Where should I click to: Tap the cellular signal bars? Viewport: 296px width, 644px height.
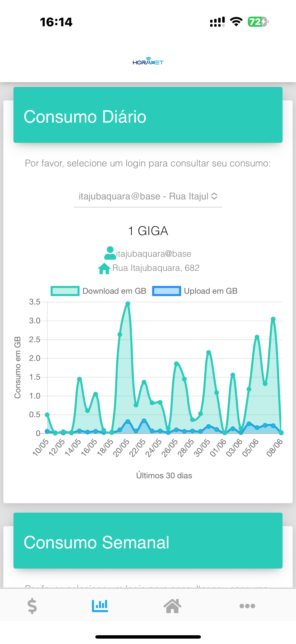[217, 22]
